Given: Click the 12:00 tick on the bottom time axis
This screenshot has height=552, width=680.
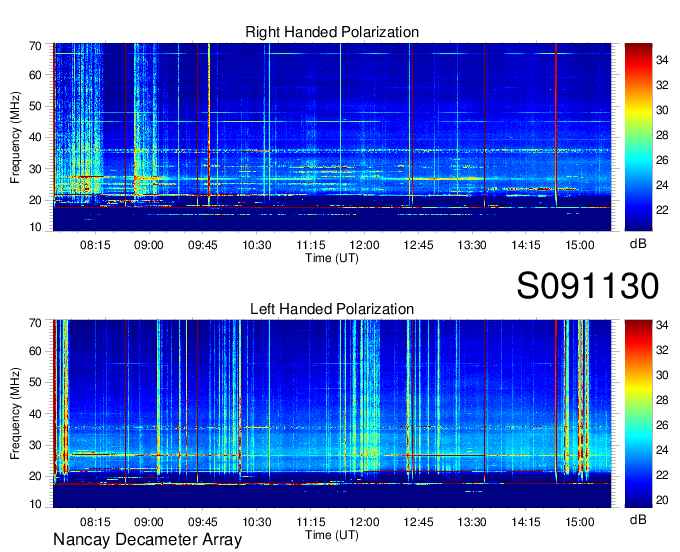Looking at the screenshot, I should [364, 522].
